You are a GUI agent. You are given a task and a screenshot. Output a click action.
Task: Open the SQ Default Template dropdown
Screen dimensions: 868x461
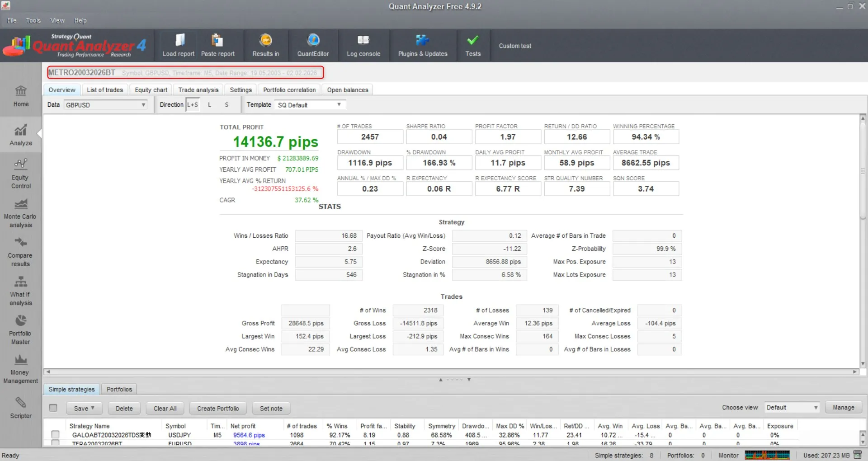[x=310, y=105]
